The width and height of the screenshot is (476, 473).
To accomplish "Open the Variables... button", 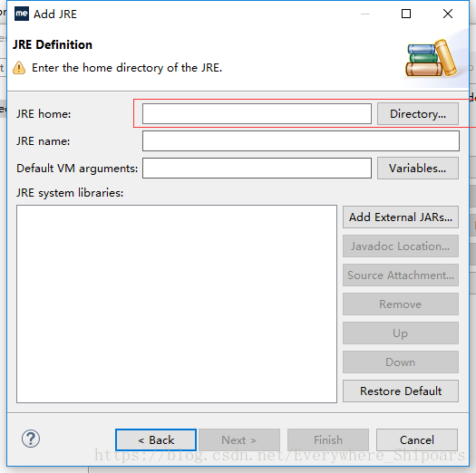I will click(418, 168).
